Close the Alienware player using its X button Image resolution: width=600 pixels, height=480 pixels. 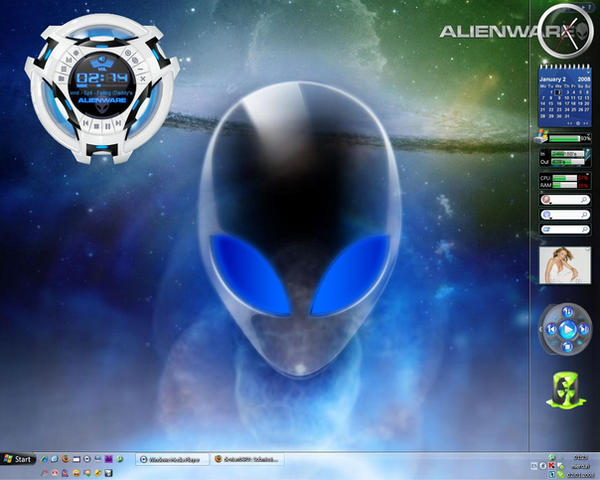(143, 79)
